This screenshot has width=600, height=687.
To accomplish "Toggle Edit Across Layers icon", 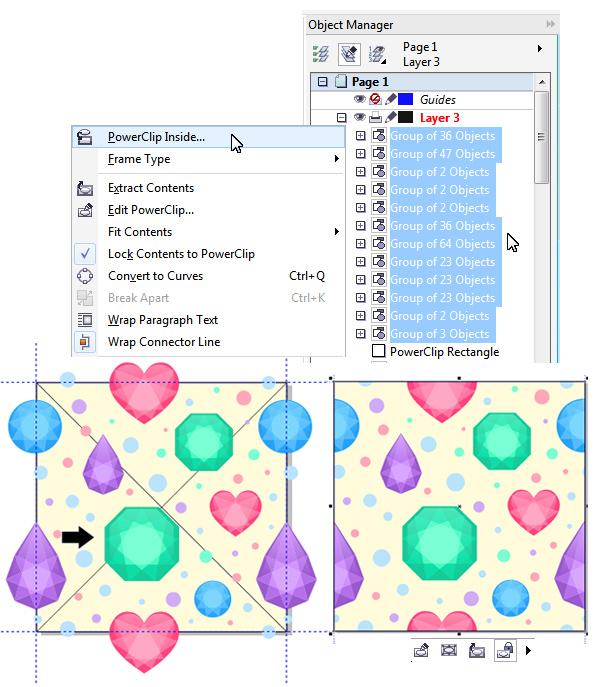I will pyautogui.click(x=349, y=54).
